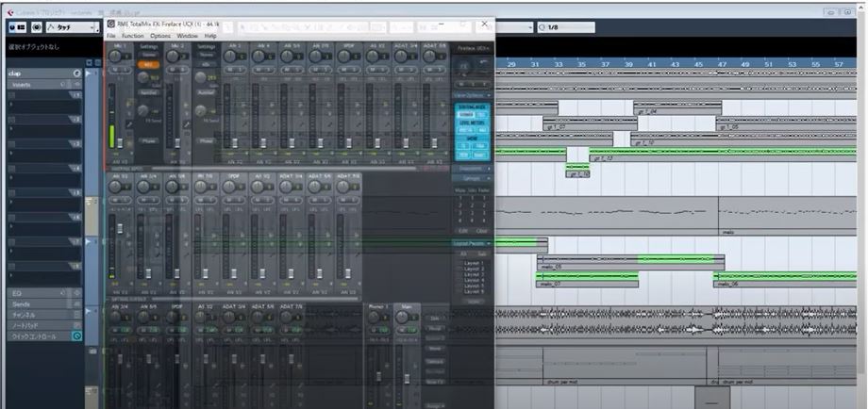The image size is (868, 409).
Task: Click the Dim button
Action: click(x=435, y=319)
